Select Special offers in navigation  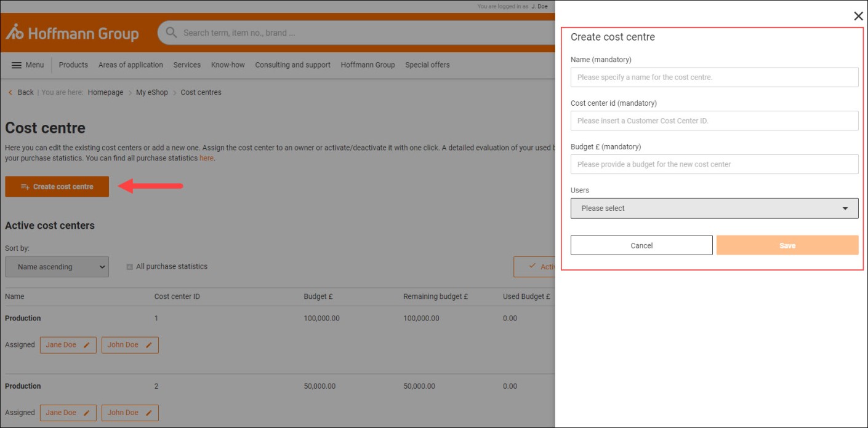427,65
